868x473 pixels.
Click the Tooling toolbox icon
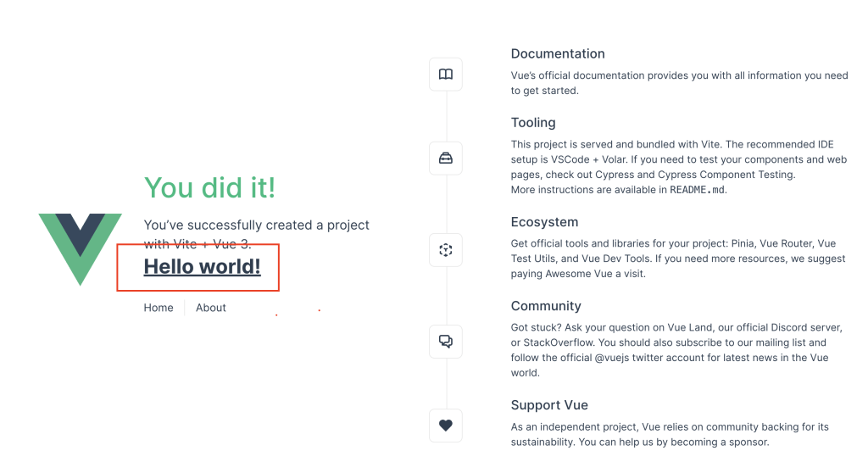tap(446, 159)
